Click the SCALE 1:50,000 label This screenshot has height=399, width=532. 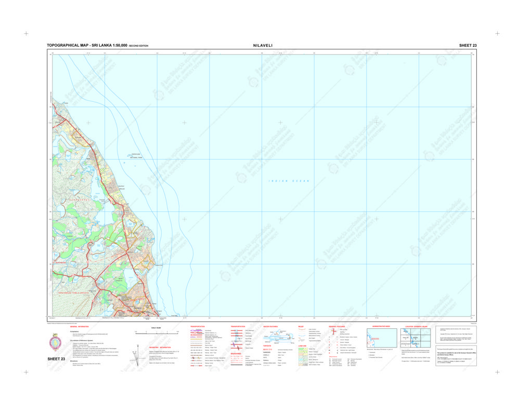[156, 328]
